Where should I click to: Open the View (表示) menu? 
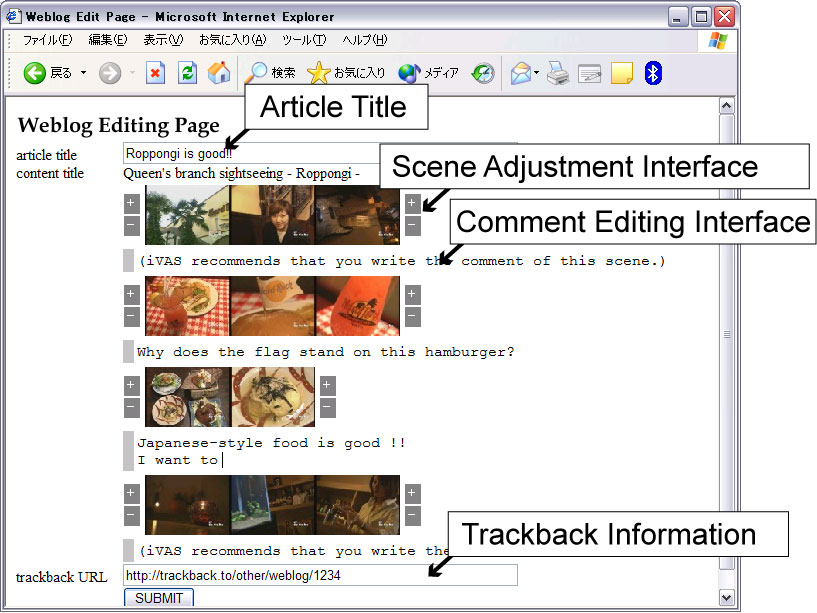[163, 40]
